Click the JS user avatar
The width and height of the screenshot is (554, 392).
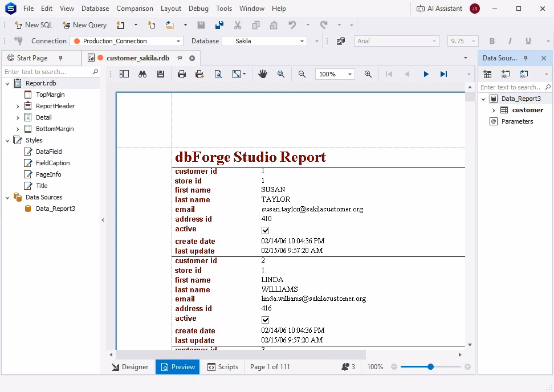pos(475,9)
